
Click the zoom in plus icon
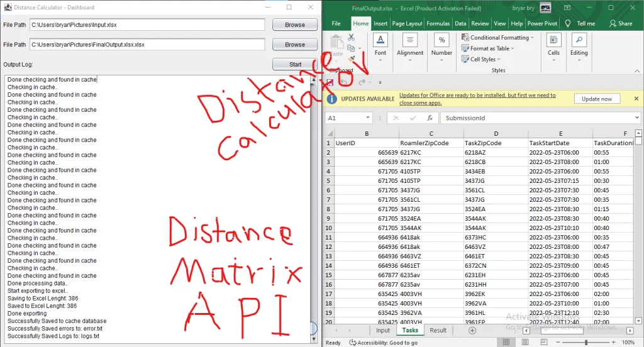614,342
